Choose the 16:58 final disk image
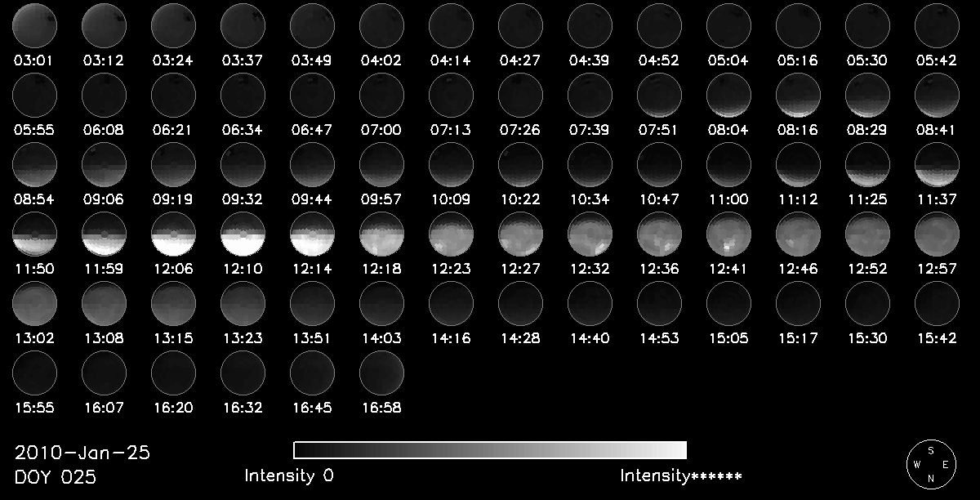The image size is (980, 500). tap(381, 374)
